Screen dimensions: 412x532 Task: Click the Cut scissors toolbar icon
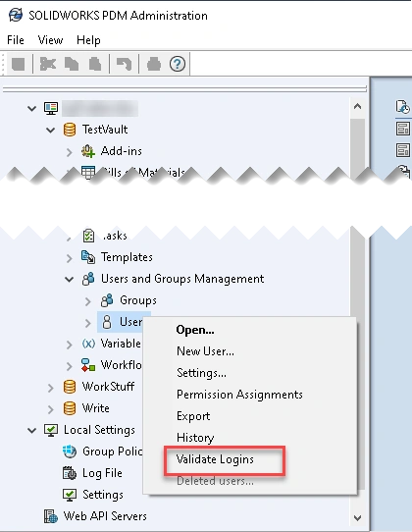click(48, 64)
